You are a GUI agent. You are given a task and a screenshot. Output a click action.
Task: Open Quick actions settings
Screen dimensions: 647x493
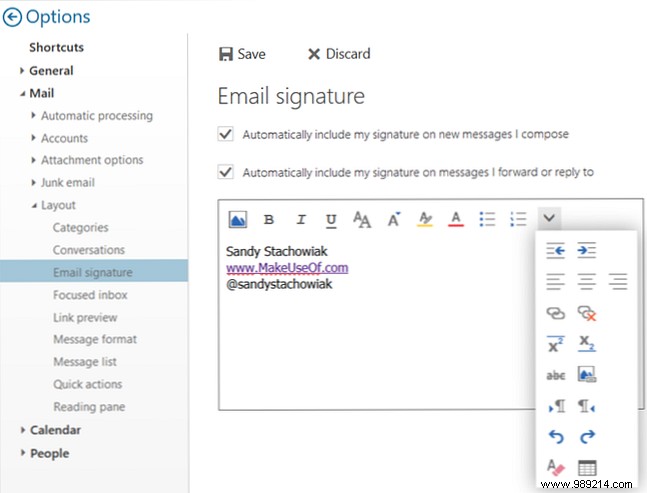(87, 384)
